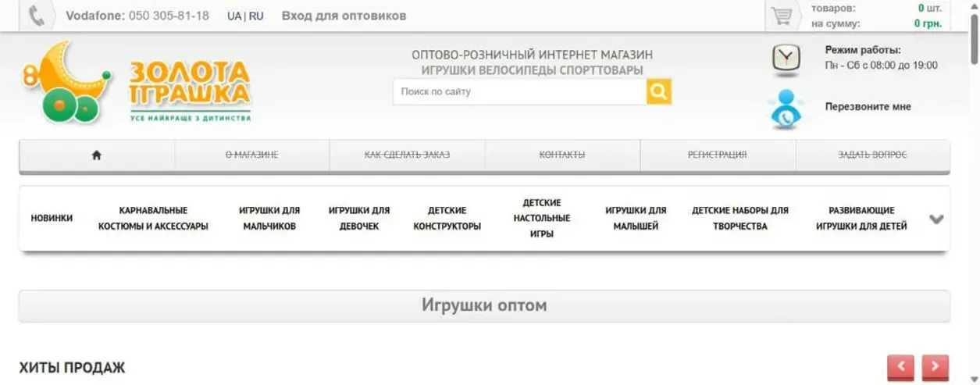
Task: Open Детские настольные игры category
Action: [542, 218]
